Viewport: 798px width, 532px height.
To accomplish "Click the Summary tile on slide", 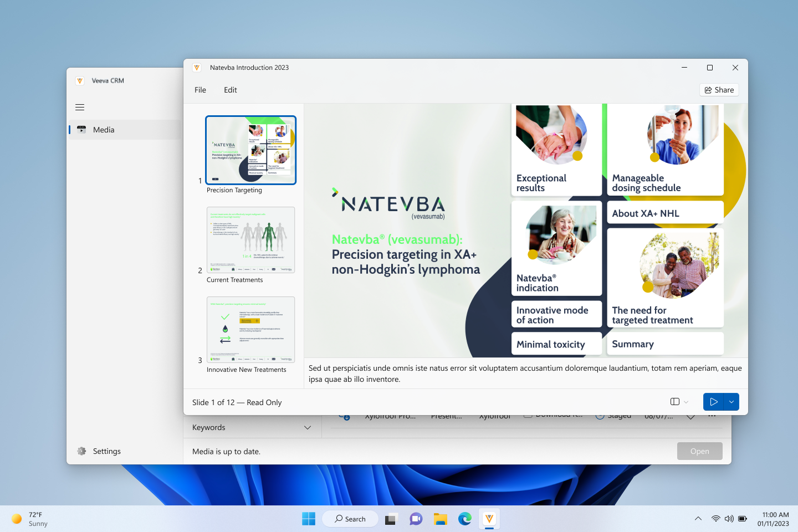I will coord(665,344).
